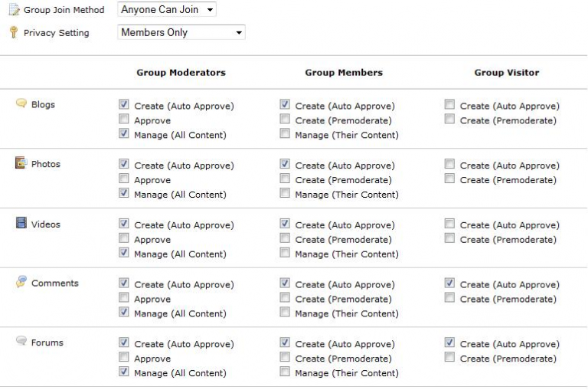Enable Moderators Approve for Comments
The width and height of the screenshot is (588, 390).
(x=124, y=297)
